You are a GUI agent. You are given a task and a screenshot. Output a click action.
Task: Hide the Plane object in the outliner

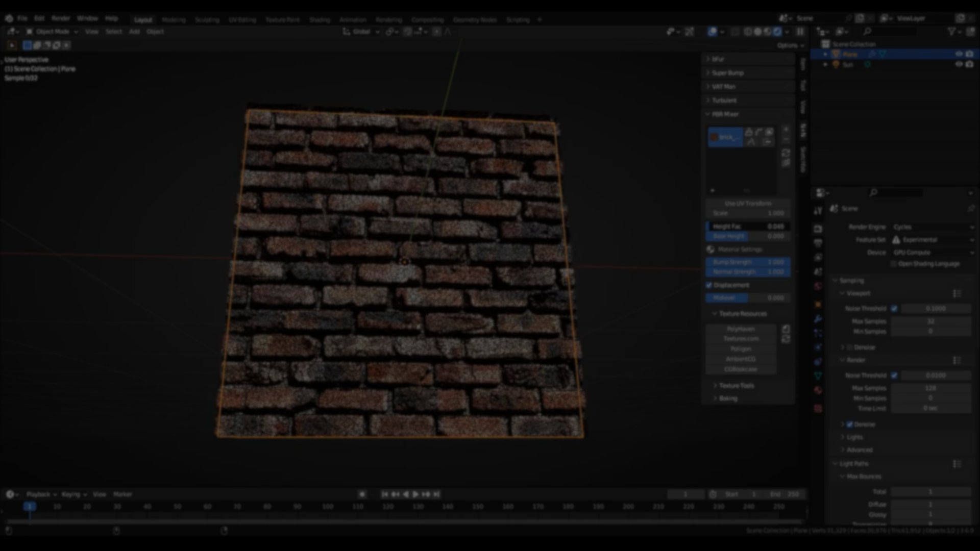[x=959, y=54]
